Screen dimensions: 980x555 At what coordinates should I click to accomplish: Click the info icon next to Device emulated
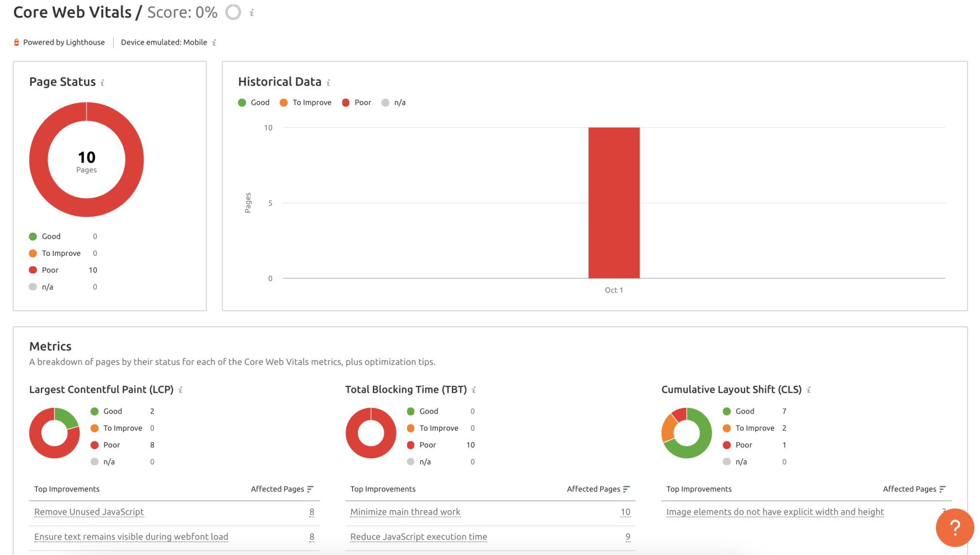coord(213,42)
